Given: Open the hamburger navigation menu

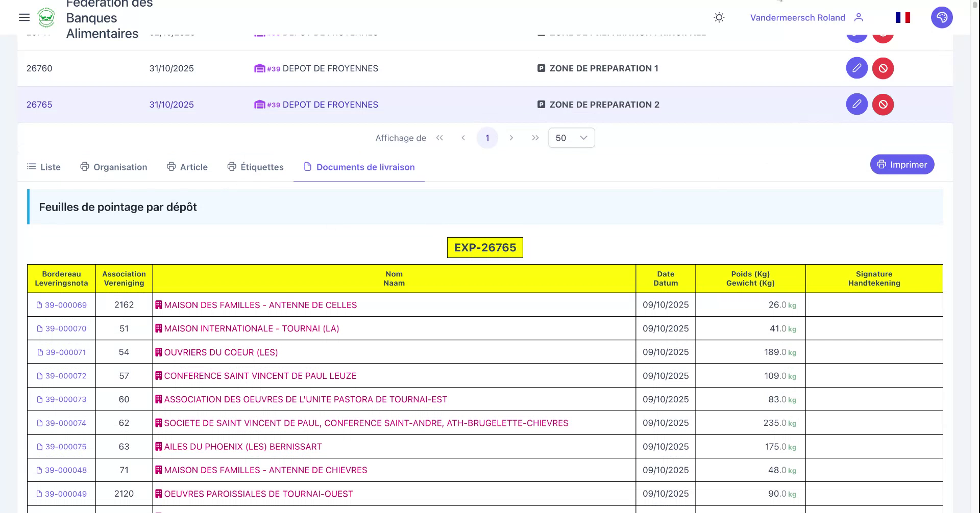Looking at the screenshot, I should (x=23, y=17).
